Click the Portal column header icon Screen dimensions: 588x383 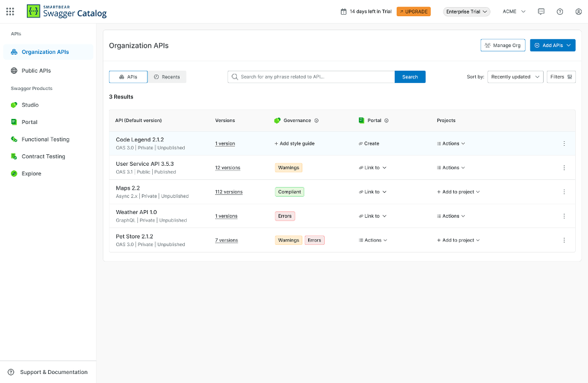(361, 121)
